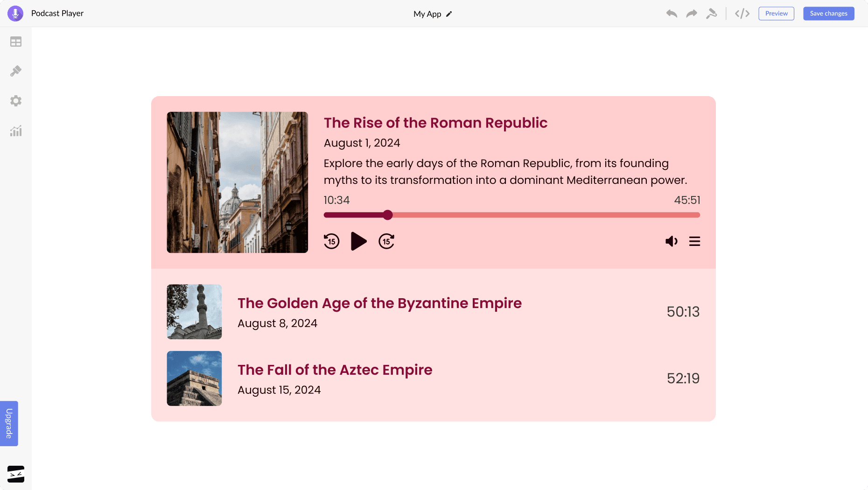
Task: Open the Settings gear panel
Action: (15, 101)
